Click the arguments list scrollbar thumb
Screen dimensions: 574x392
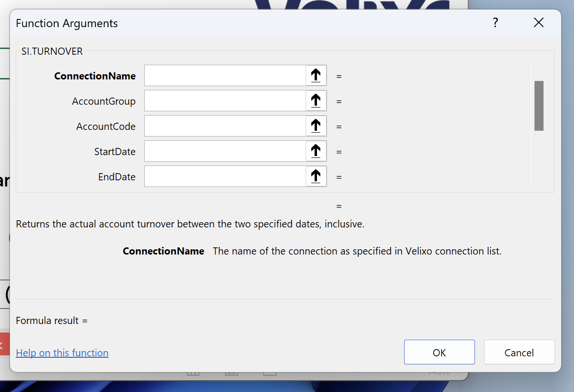tap(539, 106)
